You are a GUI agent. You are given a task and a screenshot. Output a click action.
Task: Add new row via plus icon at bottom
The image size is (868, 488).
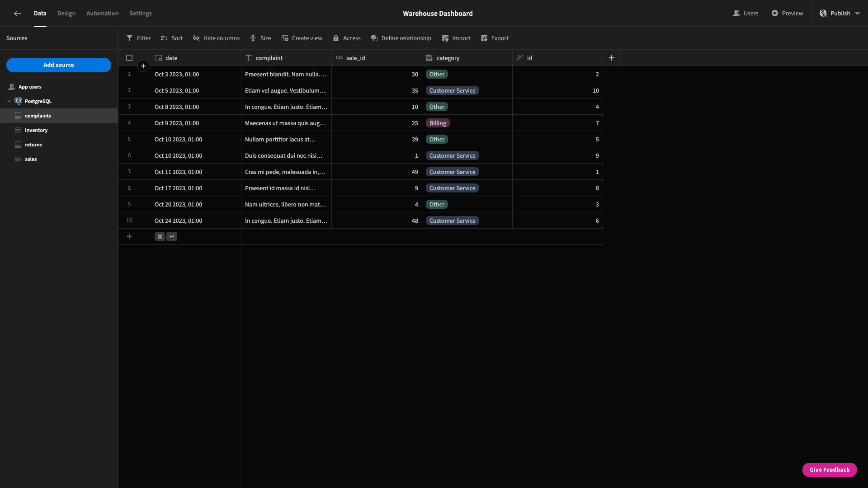coord(129,236)
